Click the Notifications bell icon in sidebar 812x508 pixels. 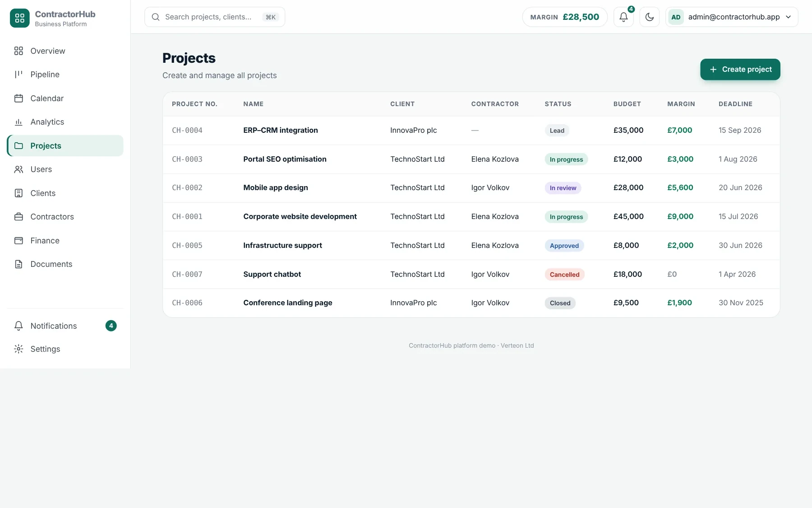[18, 326]
